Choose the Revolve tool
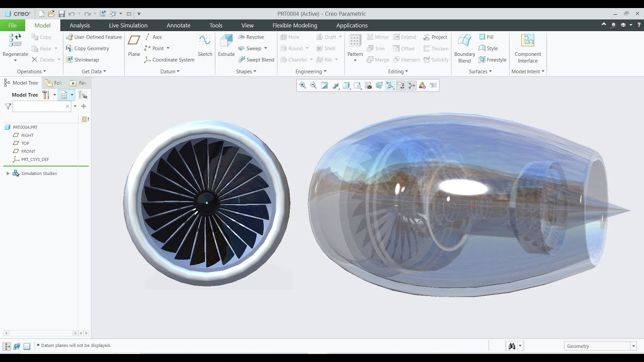This screenshot has height=362, width=644. 251,37
